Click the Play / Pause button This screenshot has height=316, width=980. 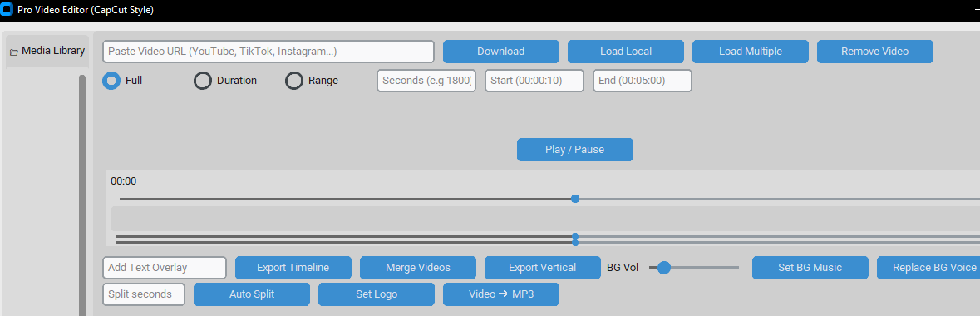[x=575, y=150]
